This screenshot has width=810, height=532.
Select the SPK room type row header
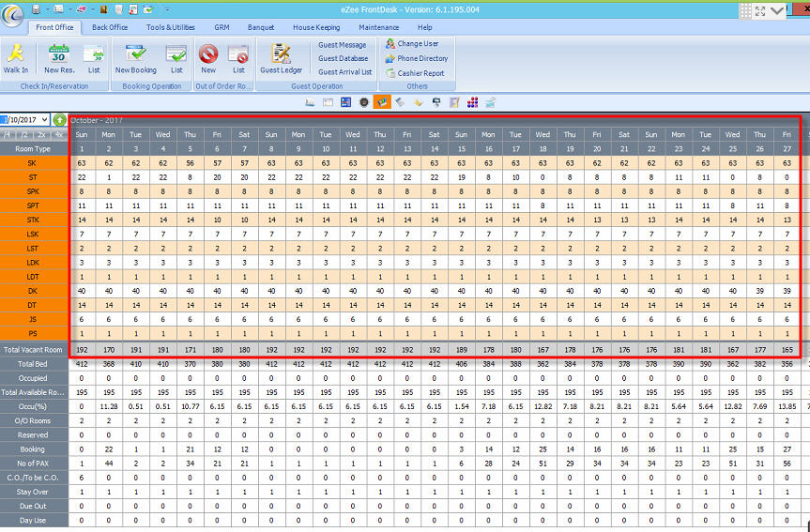pyautogui.click(x=34, y=191)
